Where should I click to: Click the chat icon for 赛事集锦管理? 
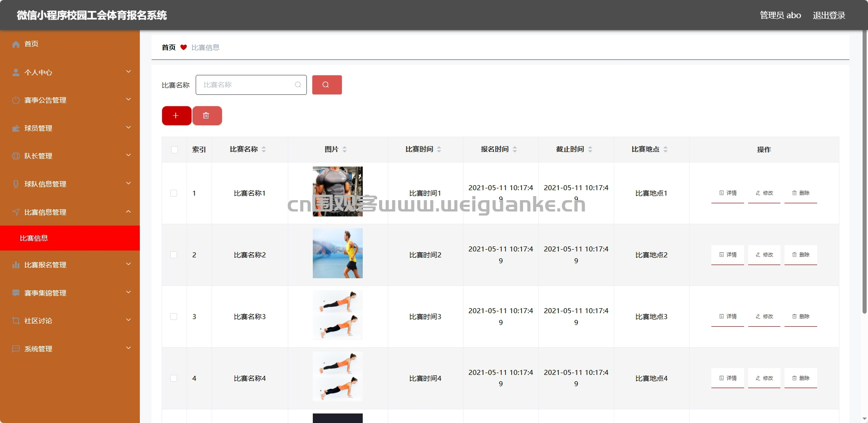tap(16, 293)
